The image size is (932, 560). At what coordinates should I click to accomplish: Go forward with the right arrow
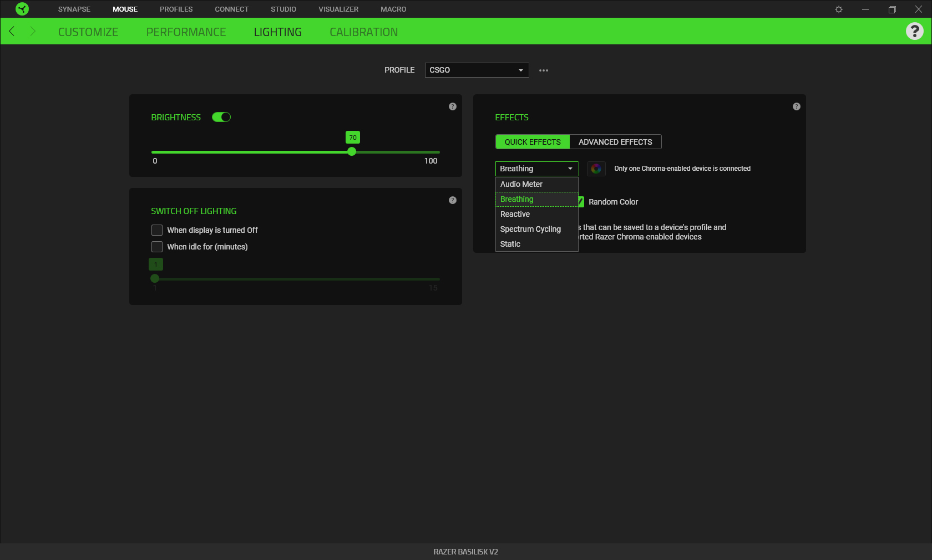coord(33,31)
